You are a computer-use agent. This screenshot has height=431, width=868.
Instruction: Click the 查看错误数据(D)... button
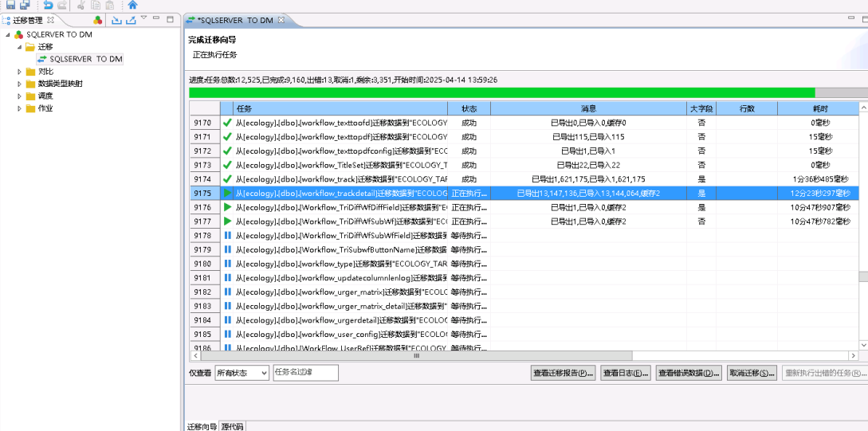[x=689, y=373]
